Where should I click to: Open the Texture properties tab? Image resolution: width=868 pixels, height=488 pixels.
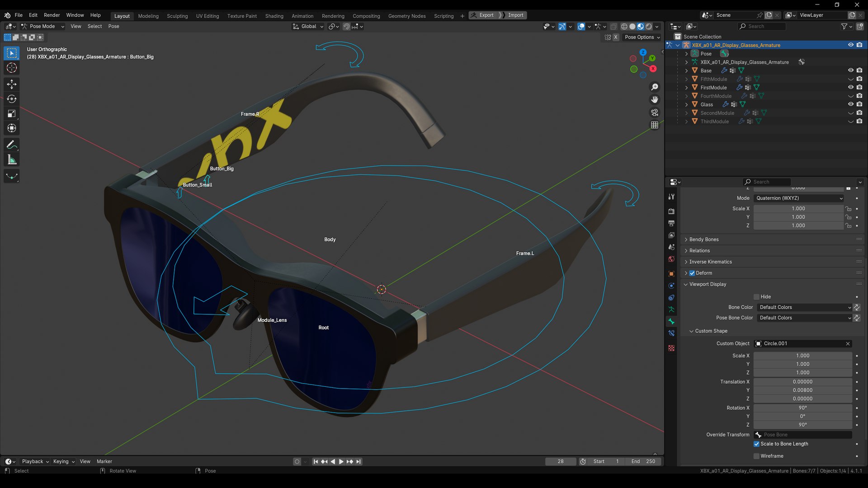[x=671, y=348]
